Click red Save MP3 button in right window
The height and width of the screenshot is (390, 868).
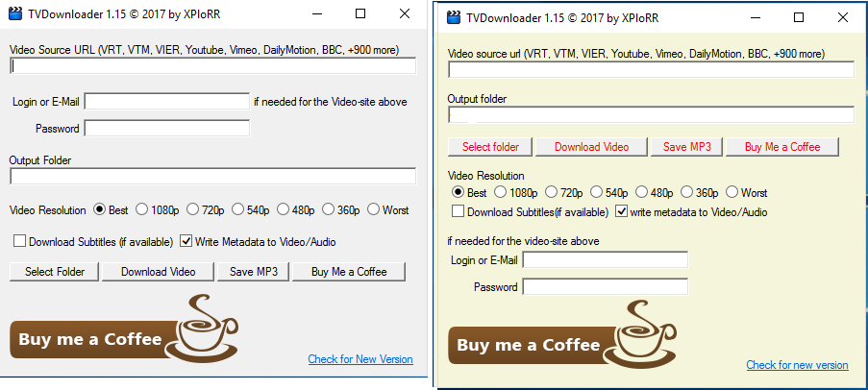687,147
